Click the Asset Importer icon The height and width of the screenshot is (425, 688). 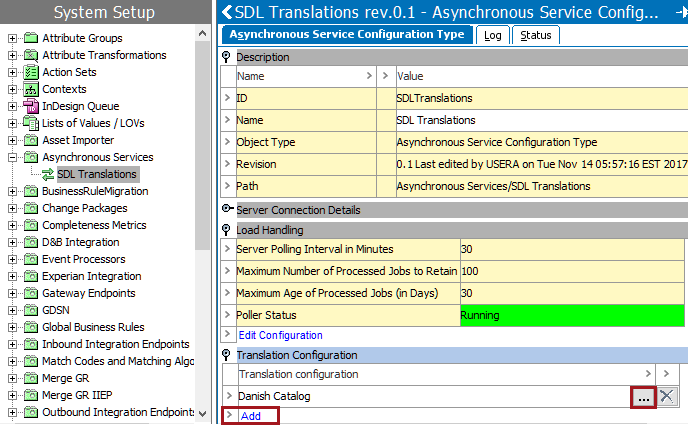[31, 140]
